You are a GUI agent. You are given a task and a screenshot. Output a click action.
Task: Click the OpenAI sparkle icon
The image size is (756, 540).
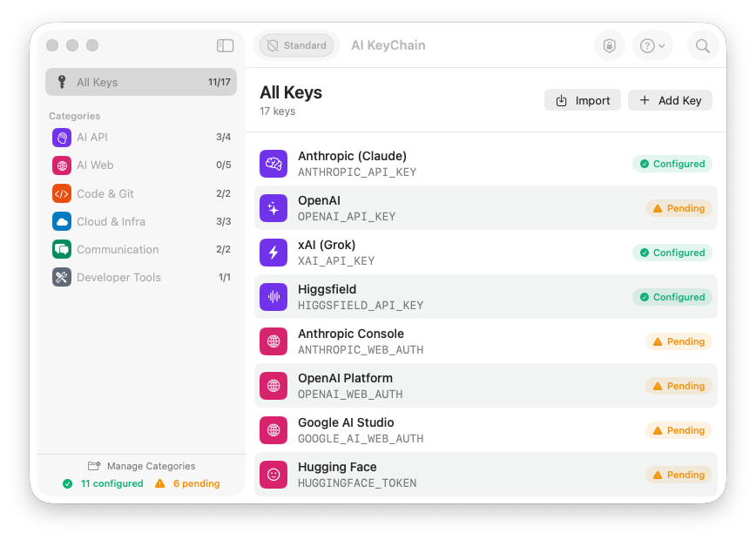pyautogui.click(x=273, y=208)
